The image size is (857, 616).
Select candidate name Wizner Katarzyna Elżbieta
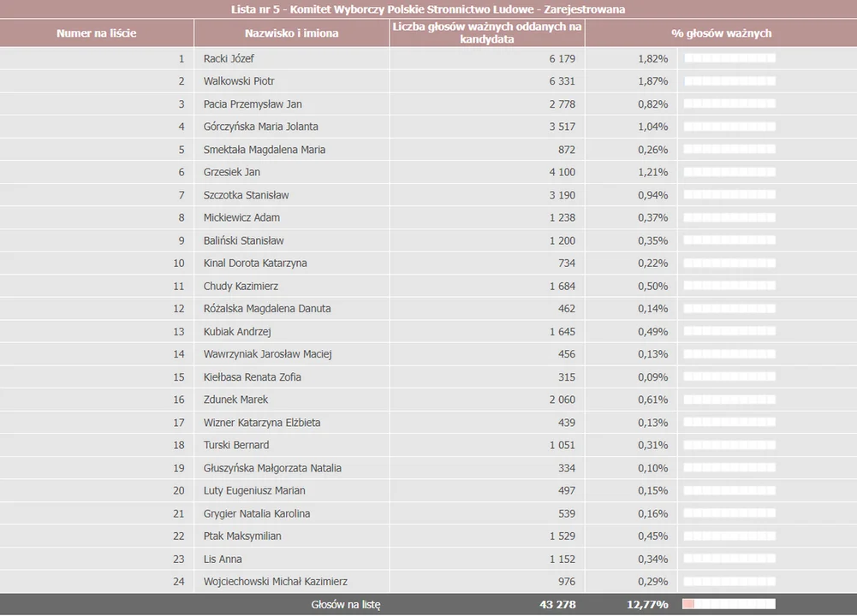click(x=262, y=423)
